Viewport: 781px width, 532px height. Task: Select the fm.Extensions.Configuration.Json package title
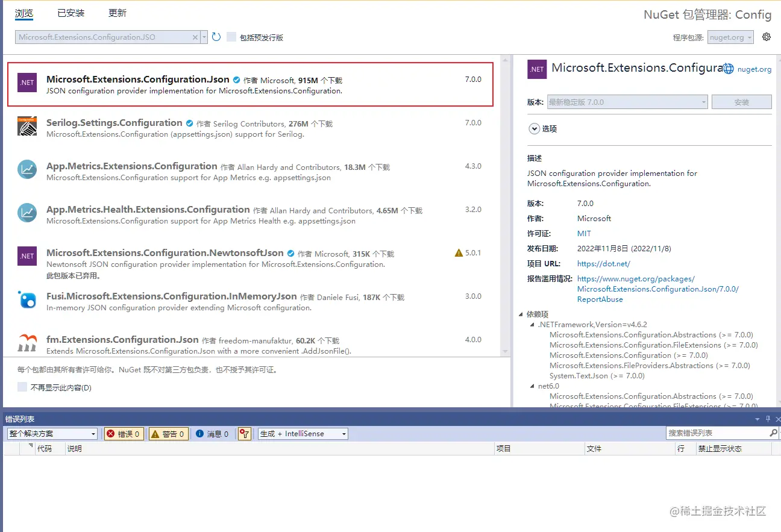122,339
